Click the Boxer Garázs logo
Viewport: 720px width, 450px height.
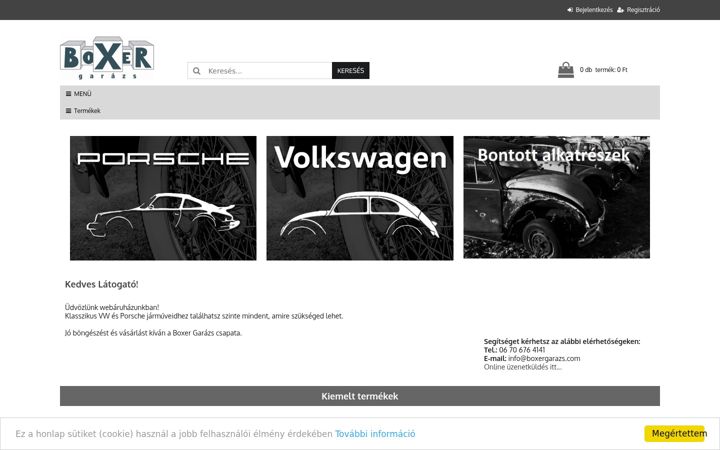pyautogui.click(x=107, y=57)
